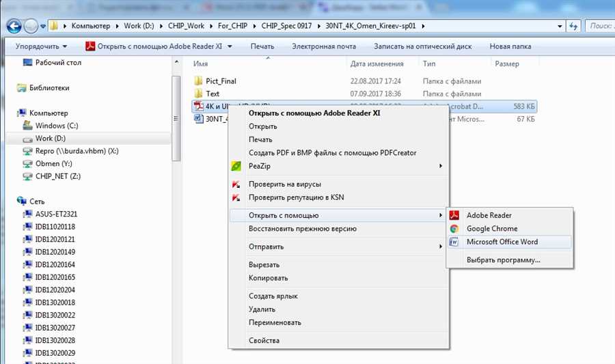
Task: Choose Microsoft Office Word in submenu
Action: pos(502,242)
